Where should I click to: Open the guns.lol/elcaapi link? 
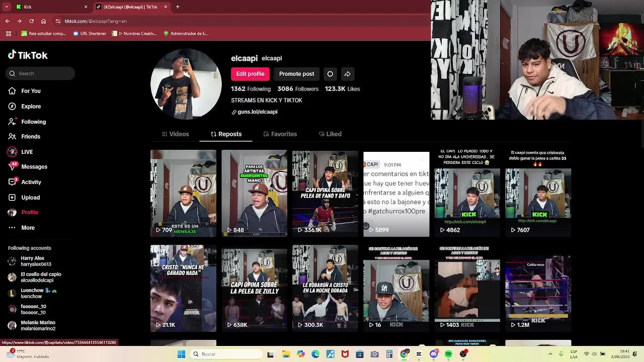point(255,112)
